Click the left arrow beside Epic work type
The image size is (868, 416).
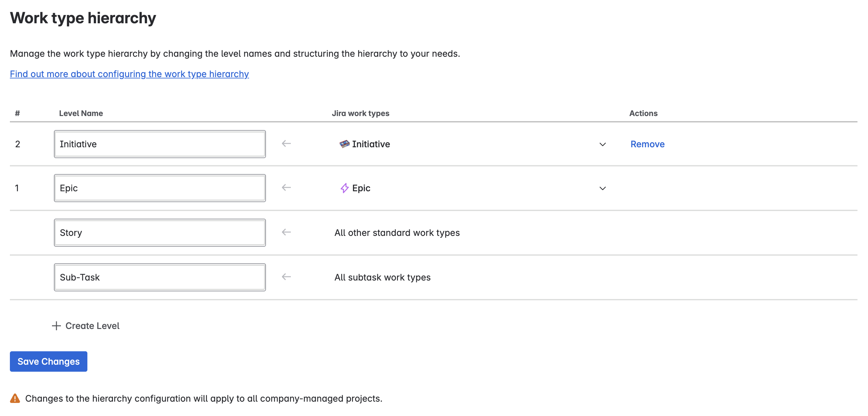pyautogui.click(x=286, y=188)
